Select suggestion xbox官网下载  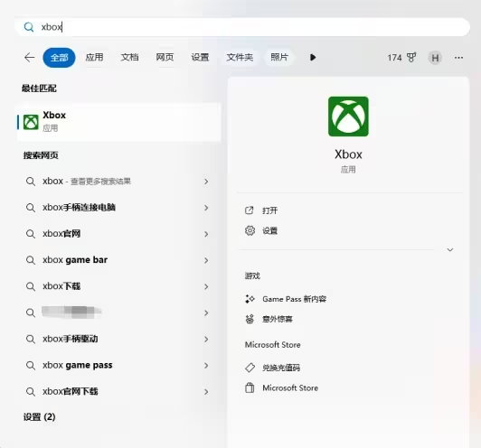tap(71, 391)
